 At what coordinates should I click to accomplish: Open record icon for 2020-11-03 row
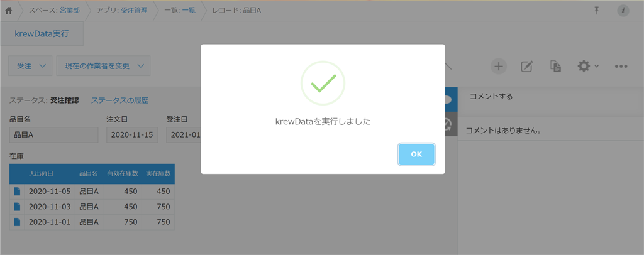point(17,207)
